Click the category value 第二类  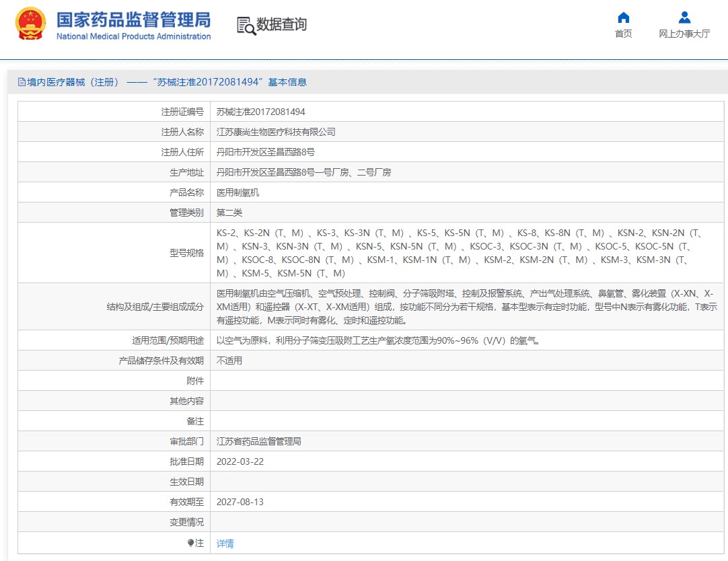229,213
